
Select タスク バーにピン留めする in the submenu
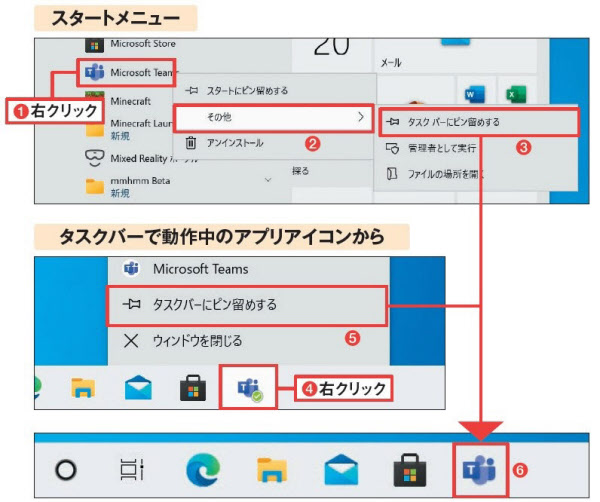tap(478, 122)
